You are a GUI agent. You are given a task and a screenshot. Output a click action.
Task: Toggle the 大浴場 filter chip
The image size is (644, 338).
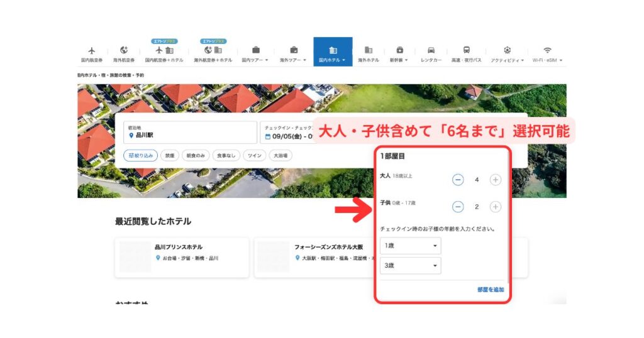pos(280,155)
